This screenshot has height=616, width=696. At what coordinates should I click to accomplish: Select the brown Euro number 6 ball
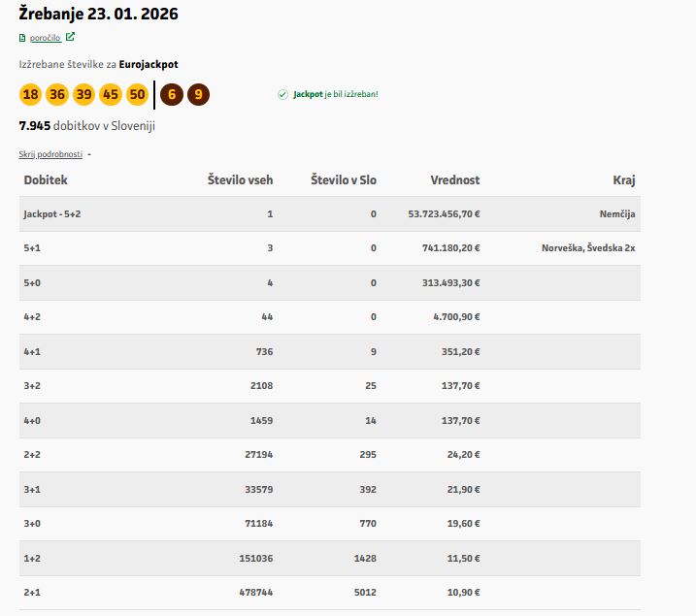click(x=172, y=94)
